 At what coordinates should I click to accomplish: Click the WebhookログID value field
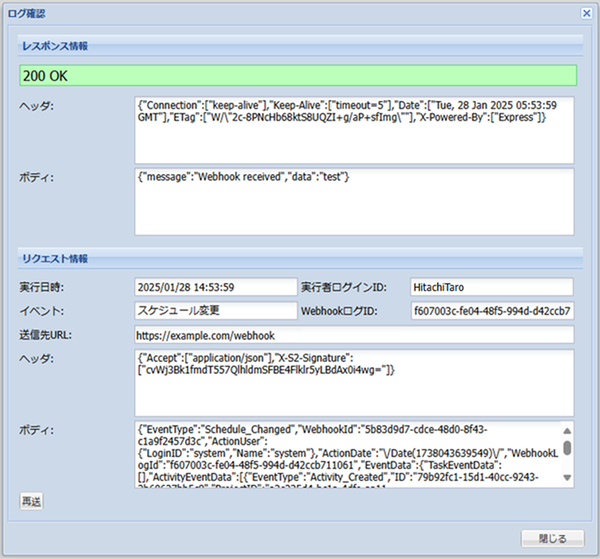[x=490, y=310]
